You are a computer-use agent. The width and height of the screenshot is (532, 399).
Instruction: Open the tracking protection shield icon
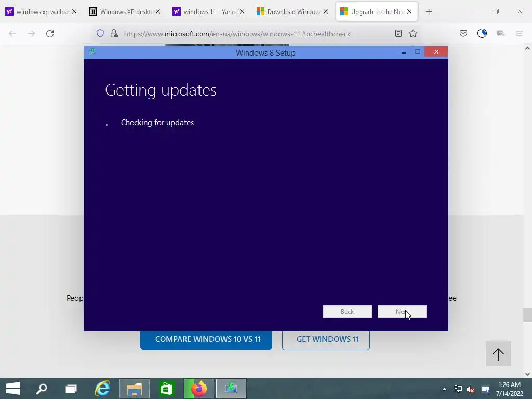[100, 33]
